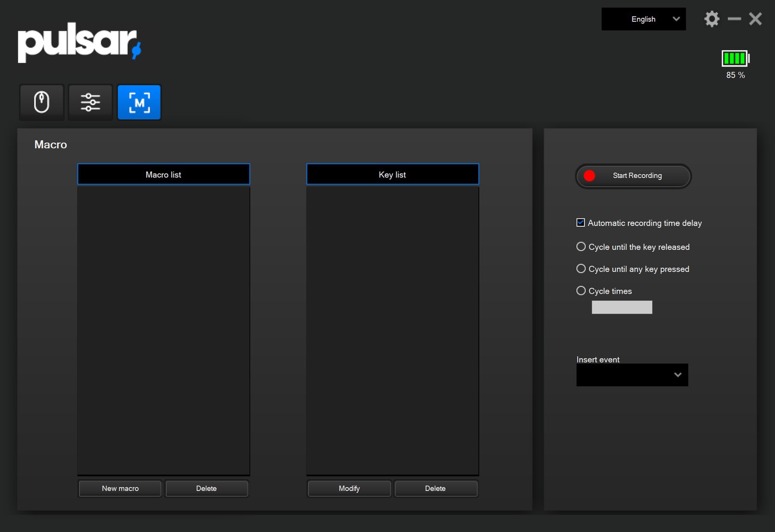Click the Macro list header
Screen dimensions: 775x532
164,174
